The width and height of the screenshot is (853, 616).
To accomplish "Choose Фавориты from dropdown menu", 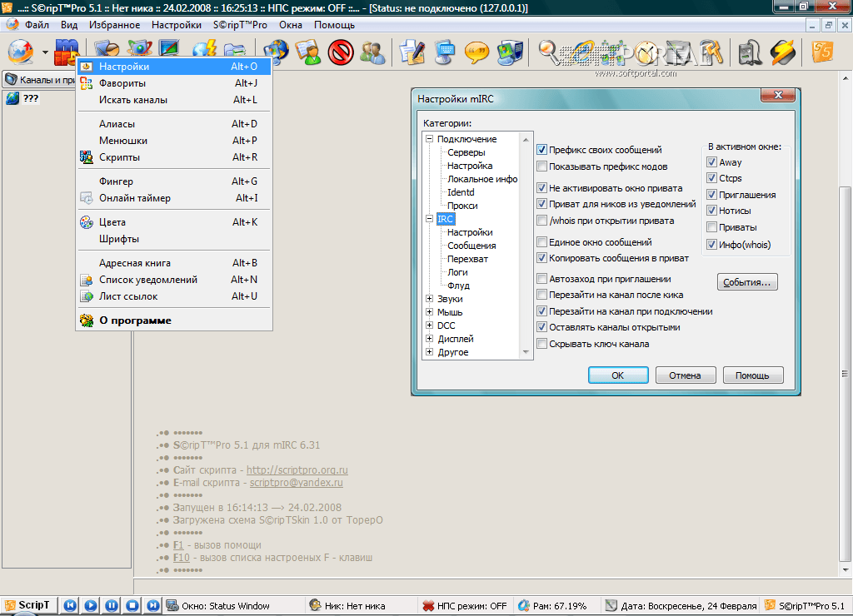I will [x=175, y=83].
